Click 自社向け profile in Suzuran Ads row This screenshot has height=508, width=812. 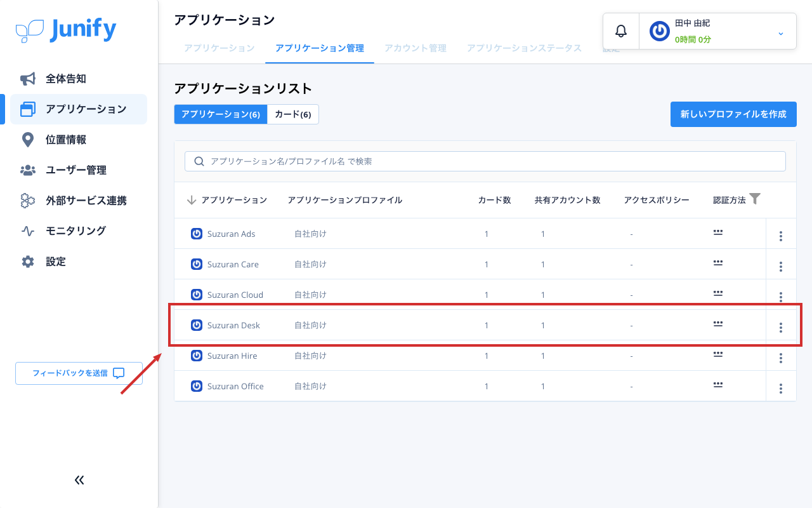point(310,234)
